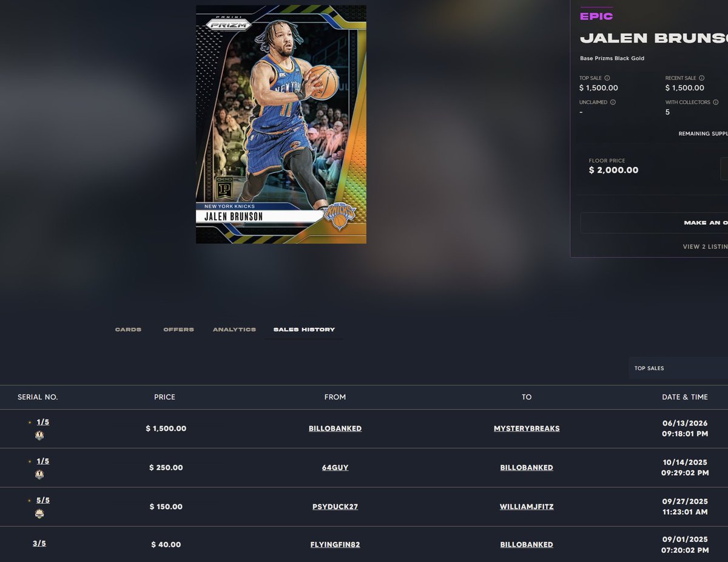
Task: Click the 09/27/2025 11:23:01 AM date cell
Action: coord(684,507)
